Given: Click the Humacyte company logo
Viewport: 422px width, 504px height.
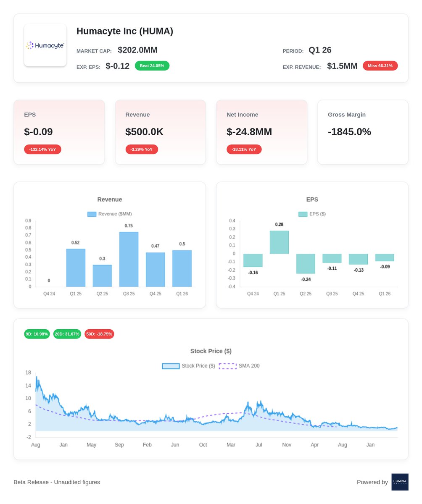Looking at the screenshot, I should tap(45, 45).
